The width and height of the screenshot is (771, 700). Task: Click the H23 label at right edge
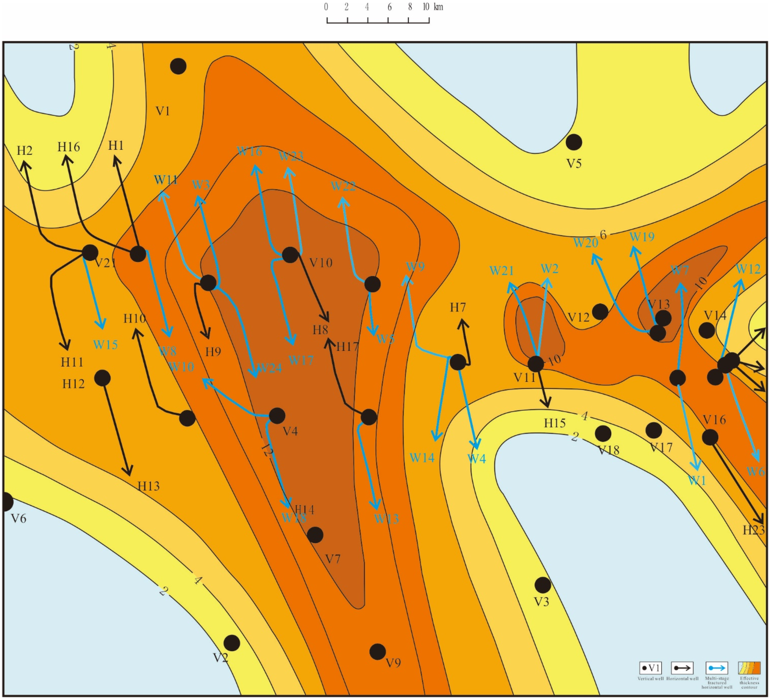[753, 530]
